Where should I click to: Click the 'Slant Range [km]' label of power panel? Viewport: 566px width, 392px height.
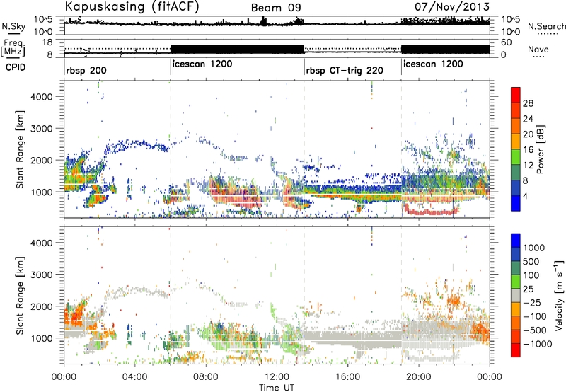click(20, 149)
